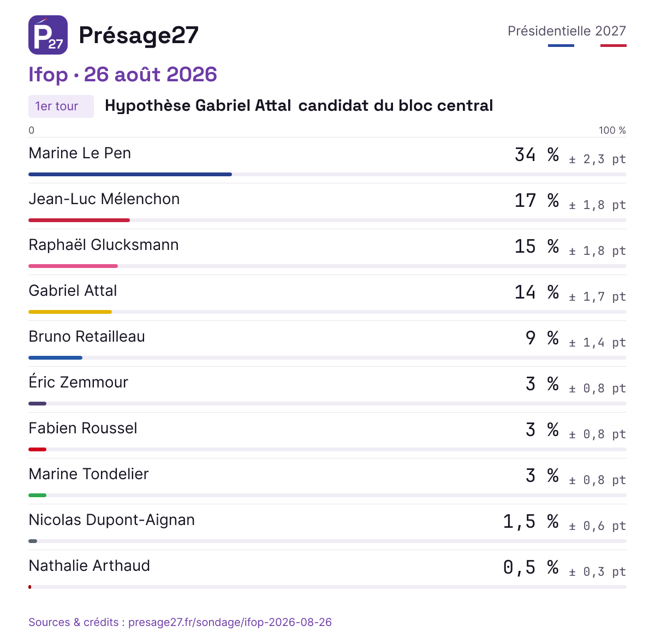Click the purple P27 logo icon
The image size is (655, 644).
point(48,35)
